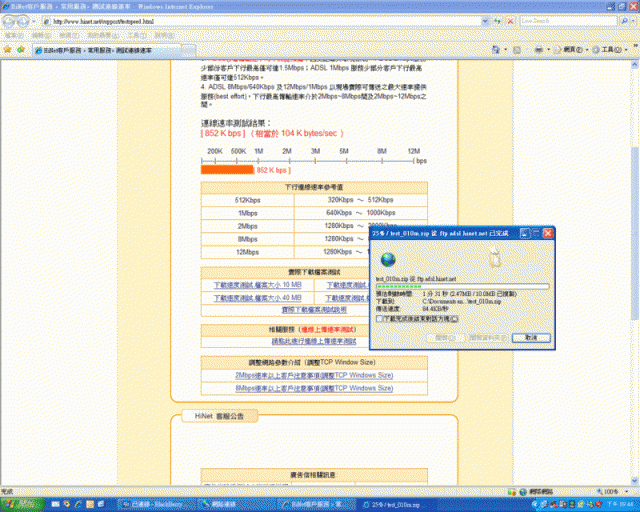Viewport: 640px width, 512px height.
Task: Click the globe icon in the download dialog
Action: click(388, 259)
